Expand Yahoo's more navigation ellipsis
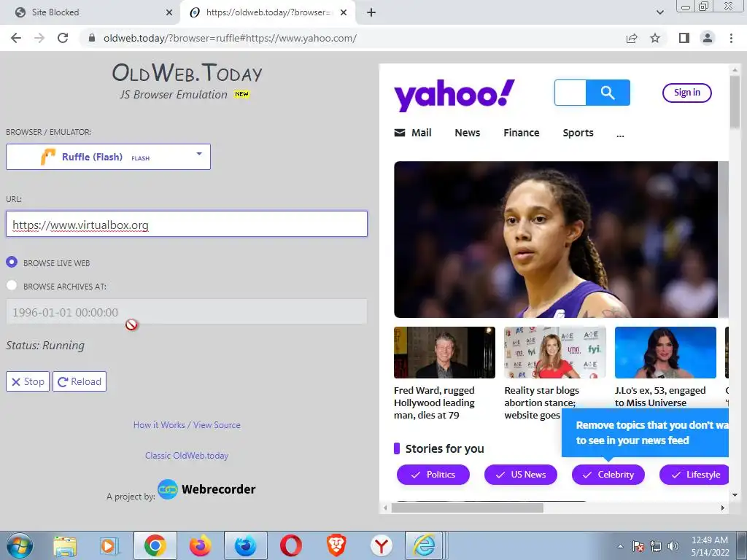The width and height of the screenshot is (747, 560). (x=620, y=135)
